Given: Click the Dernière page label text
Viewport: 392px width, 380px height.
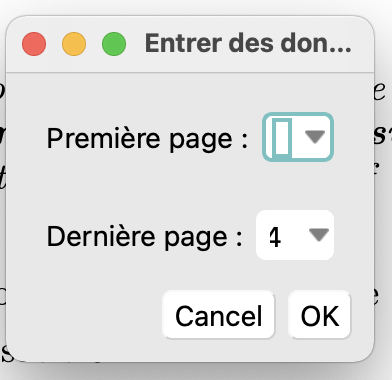Looking at the screenshot, I should click(145, 237).
